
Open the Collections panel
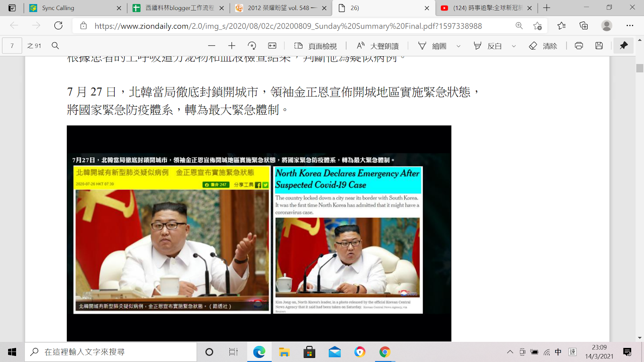[584, 26]
